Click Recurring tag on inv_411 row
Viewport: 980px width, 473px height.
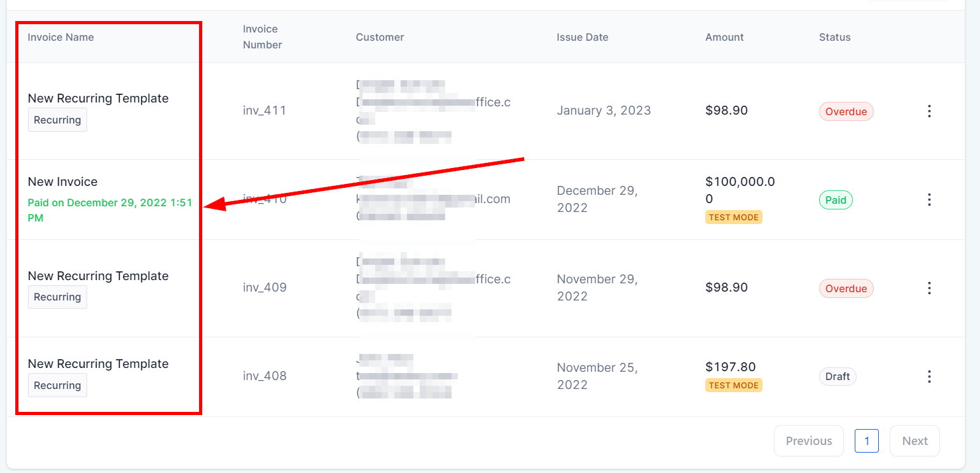(x=57, y=120)
